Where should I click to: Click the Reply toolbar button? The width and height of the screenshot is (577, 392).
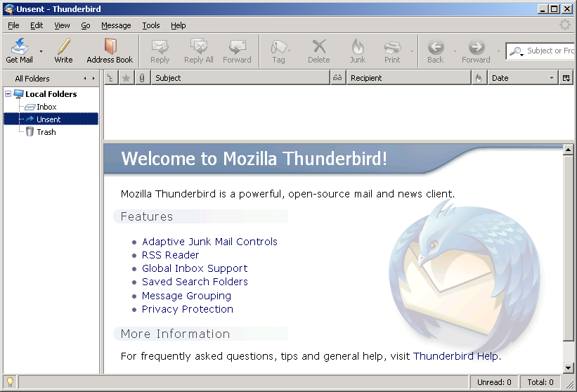pyautogui.click(x=160, y=51)
